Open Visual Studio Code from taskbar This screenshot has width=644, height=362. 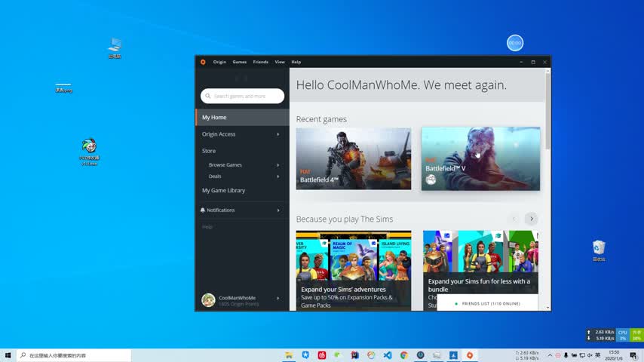(x=388, y=355)
